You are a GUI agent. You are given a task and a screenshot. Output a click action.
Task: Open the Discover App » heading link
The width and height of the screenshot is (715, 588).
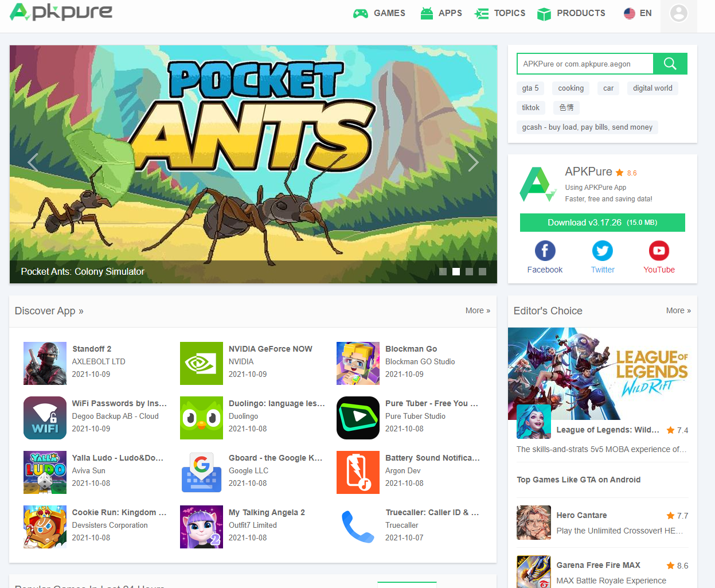click(49, 311)
